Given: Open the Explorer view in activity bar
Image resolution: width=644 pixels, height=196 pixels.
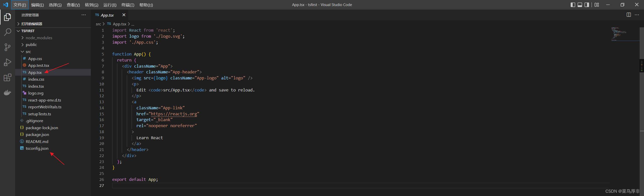Looking at the screenshot, I should point(8,17).
